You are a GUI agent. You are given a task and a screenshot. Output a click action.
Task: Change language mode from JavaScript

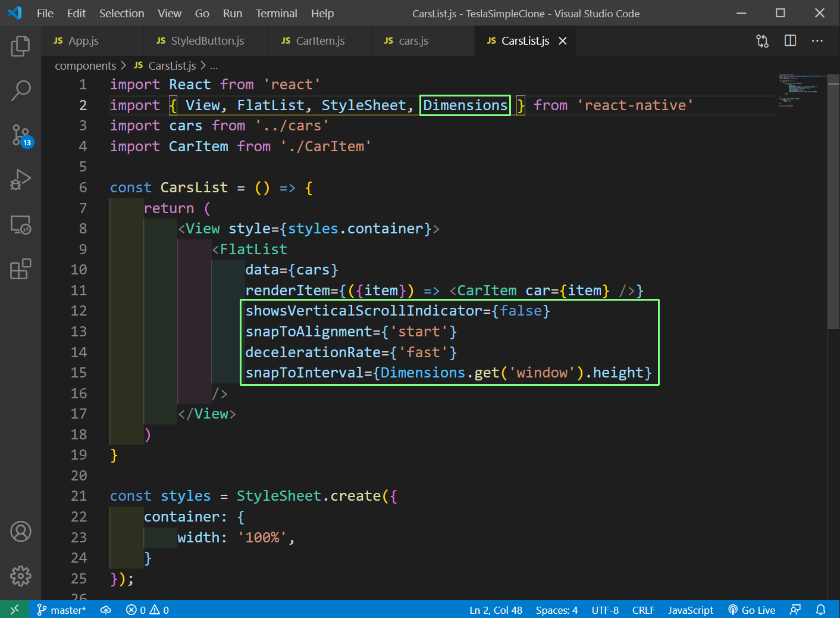691,610
